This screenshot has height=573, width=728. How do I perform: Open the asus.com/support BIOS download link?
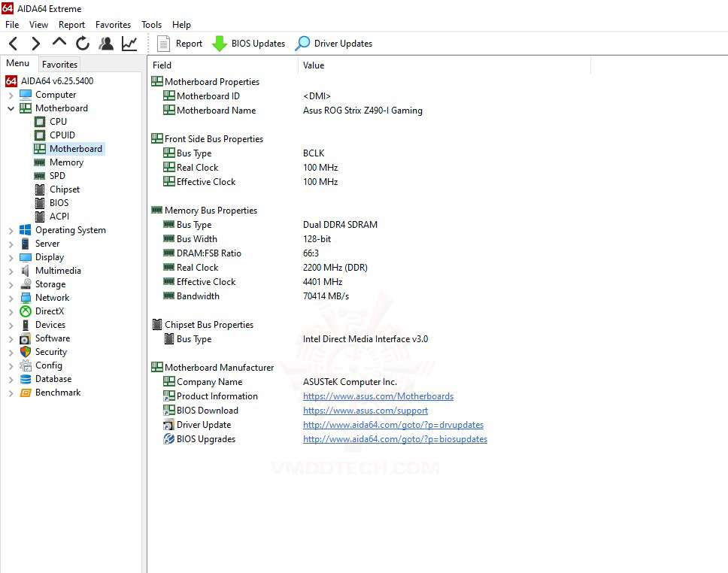(366, 411)
